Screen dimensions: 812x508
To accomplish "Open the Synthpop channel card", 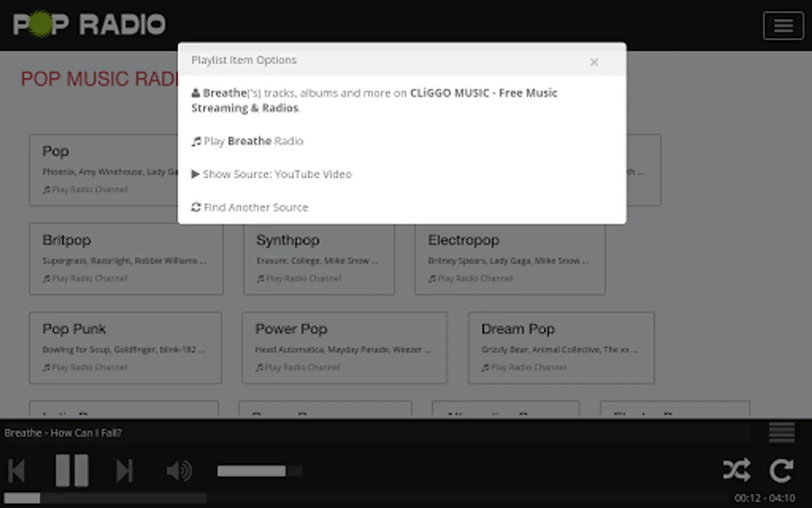I will point(319,259).
